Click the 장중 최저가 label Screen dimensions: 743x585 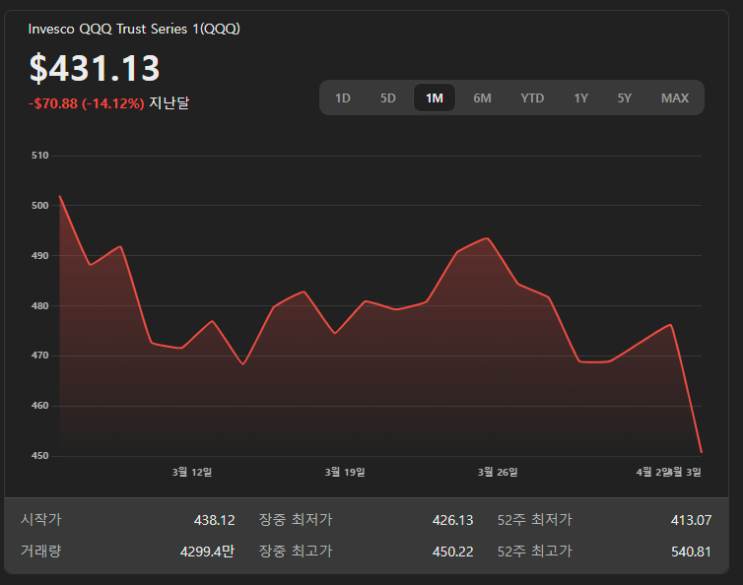[x=296, y=519]
